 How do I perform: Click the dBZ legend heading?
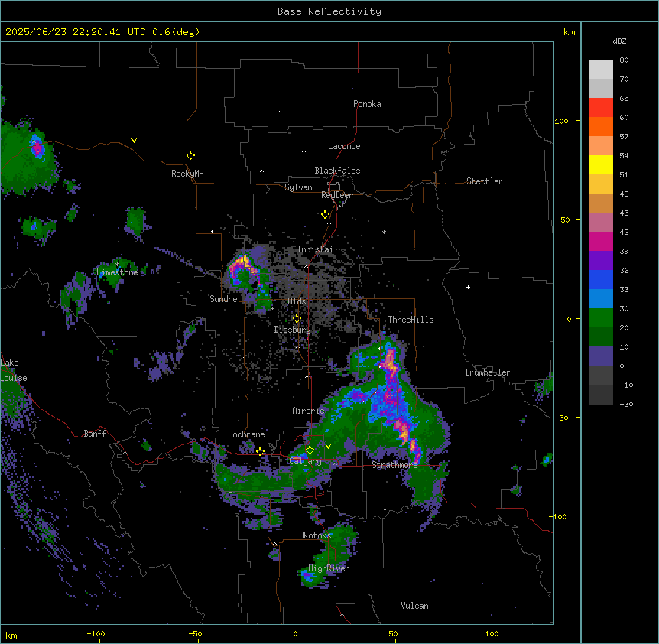tap(619, 41)
